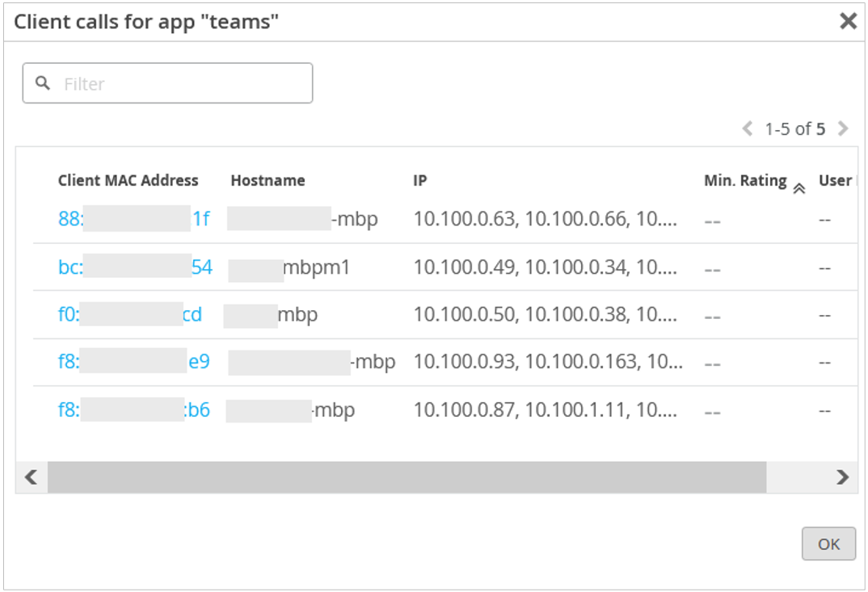Sort by the IP column header

pos(419,181)
